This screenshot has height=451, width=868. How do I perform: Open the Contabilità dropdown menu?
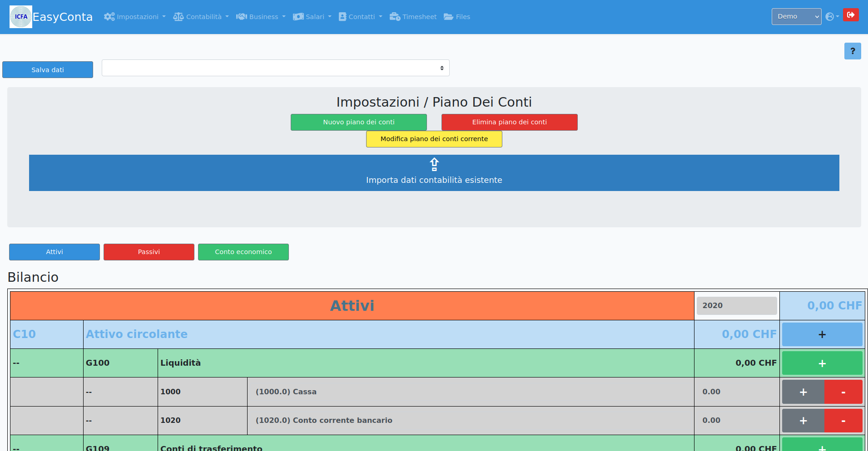point(201,17)
